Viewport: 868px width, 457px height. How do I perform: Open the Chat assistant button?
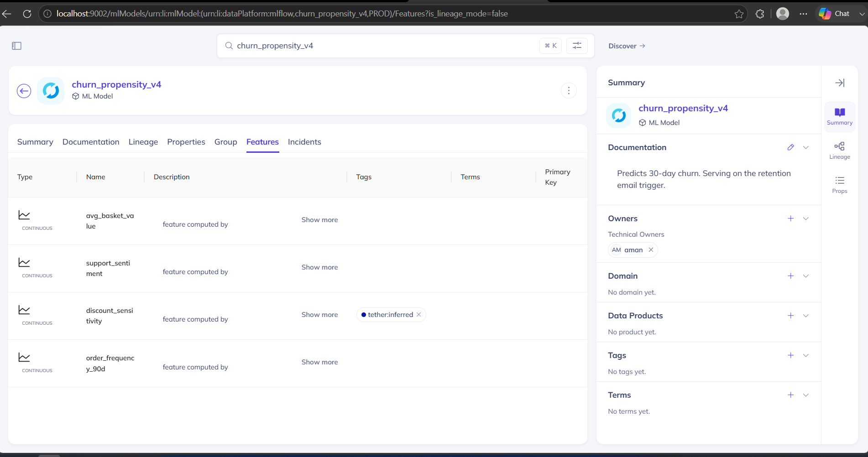point(835,14)
